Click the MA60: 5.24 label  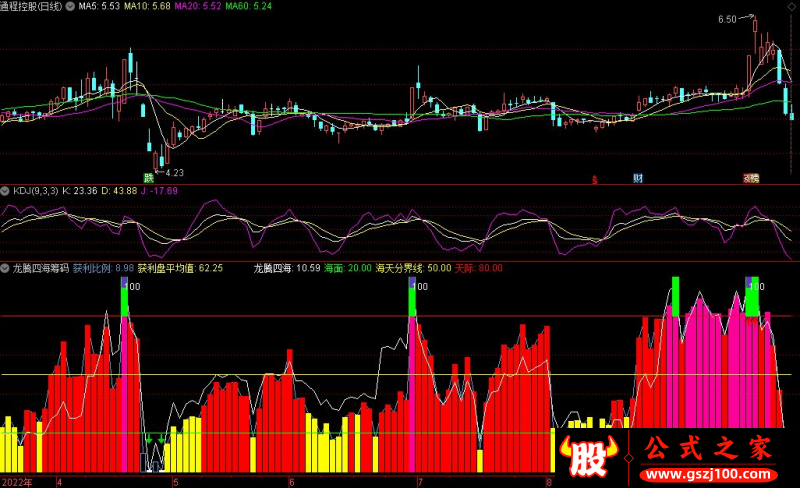tap(248, 6)
